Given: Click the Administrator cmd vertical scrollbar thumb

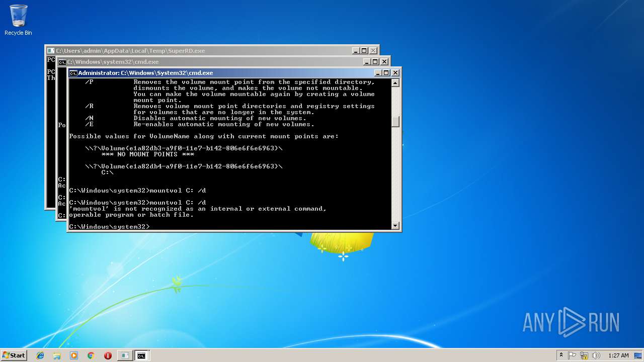Looking at the screenshot, I should pyautogui.click(x=395, y=121).
